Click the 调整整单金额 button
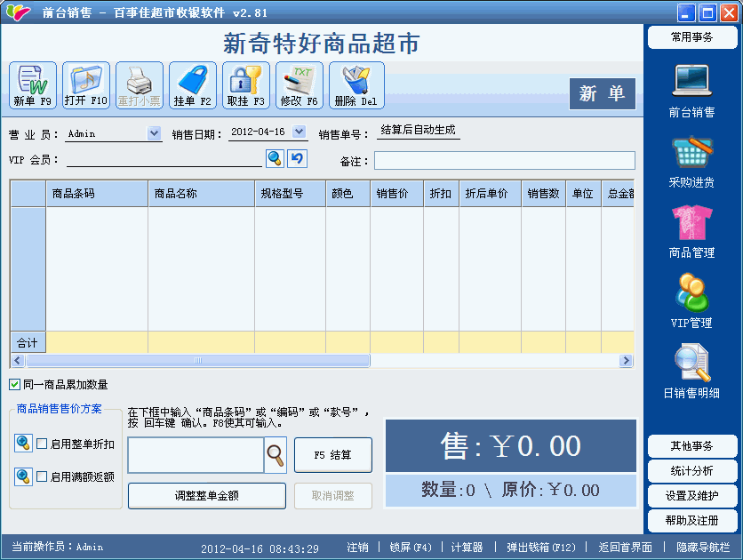The width and height of the screenshot is (743, 560). (207, 495)
